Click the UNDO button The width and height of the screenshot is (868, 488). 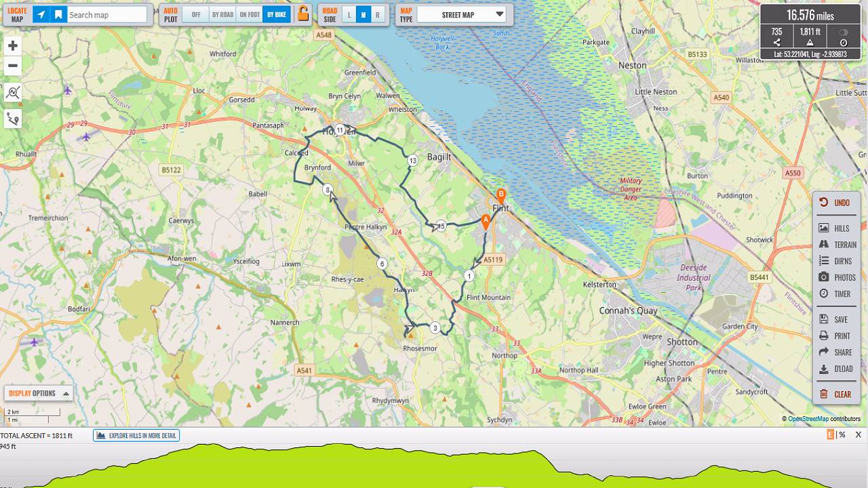(835, 203)
